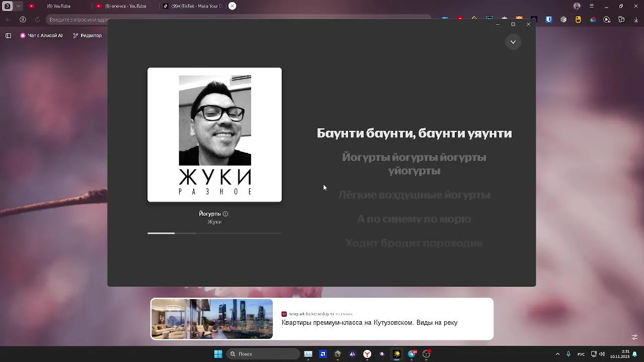Toggle the browser sidebar panel icon
The height and width of the screenshot is (362, 644).
8,36
